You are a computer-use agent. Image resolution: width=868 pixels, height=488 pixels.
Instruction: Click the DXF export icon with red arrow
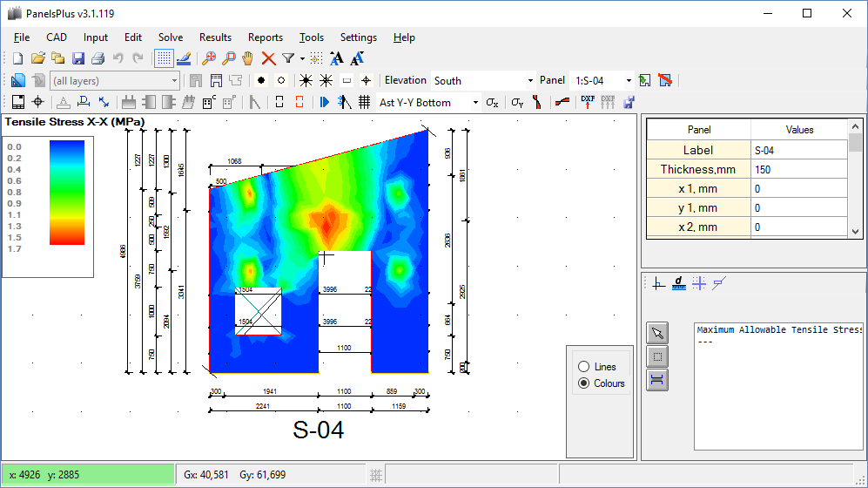pos(588,102)
